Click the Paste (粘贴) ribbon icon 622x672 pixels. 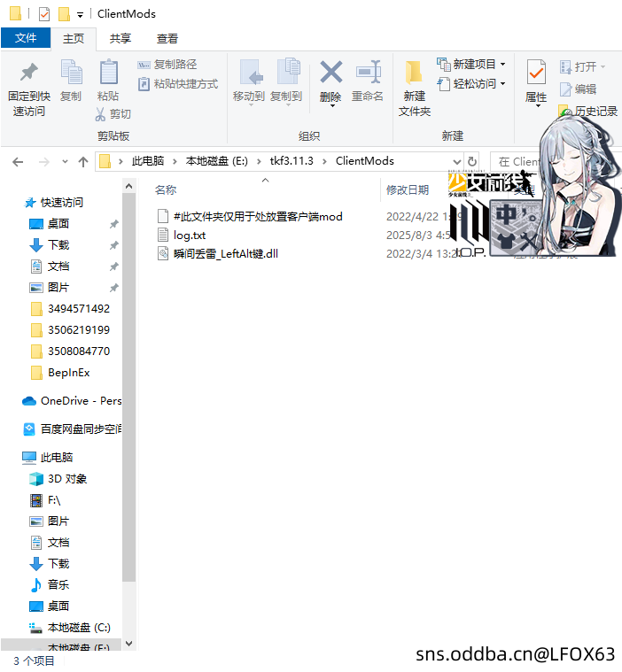(108, 72)
